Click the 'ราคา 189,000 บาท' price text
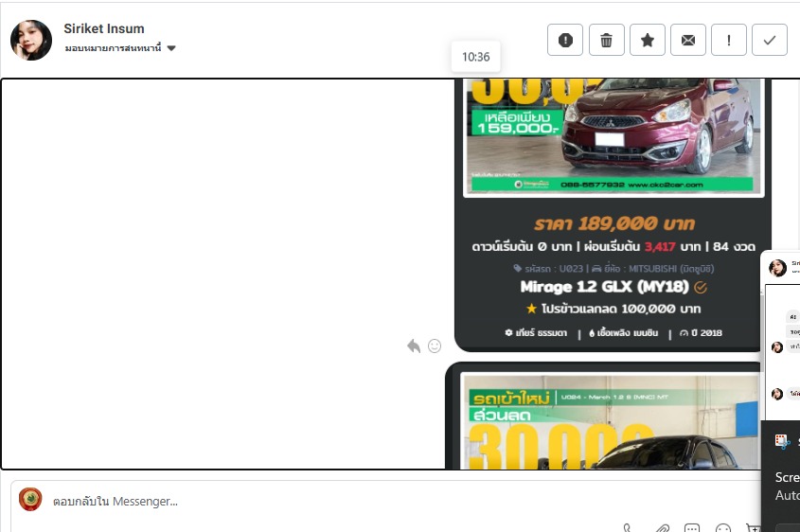The image size is (800, 532). 613,223
